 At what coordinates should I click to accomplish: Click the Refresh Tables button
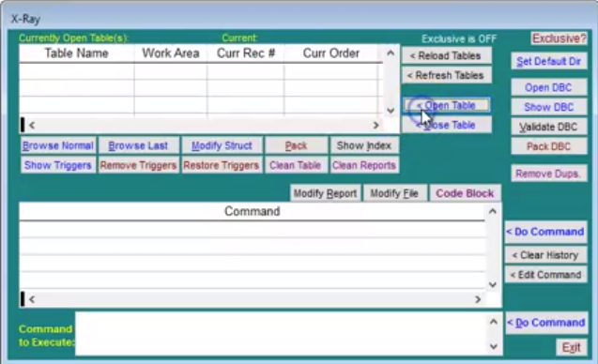tap(446, 75)
